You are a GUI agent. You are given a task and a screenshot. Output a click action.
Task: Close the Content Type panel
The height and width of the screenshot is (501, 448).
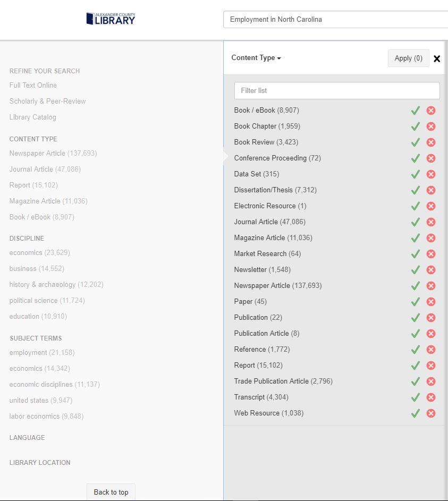(x=437, y=58)
